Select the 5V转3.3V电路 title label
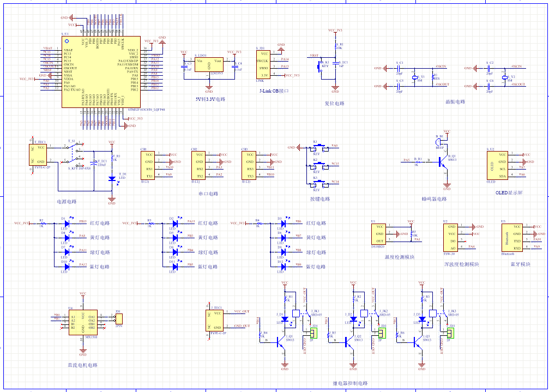Screen dimensions: 549x392 coord(210,100)
